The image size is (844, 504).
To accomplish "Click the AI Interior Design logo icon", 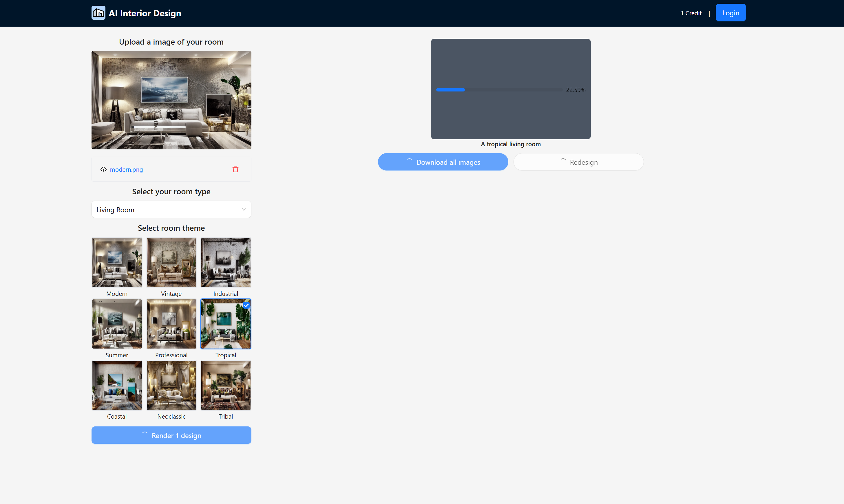I will 98,13.
